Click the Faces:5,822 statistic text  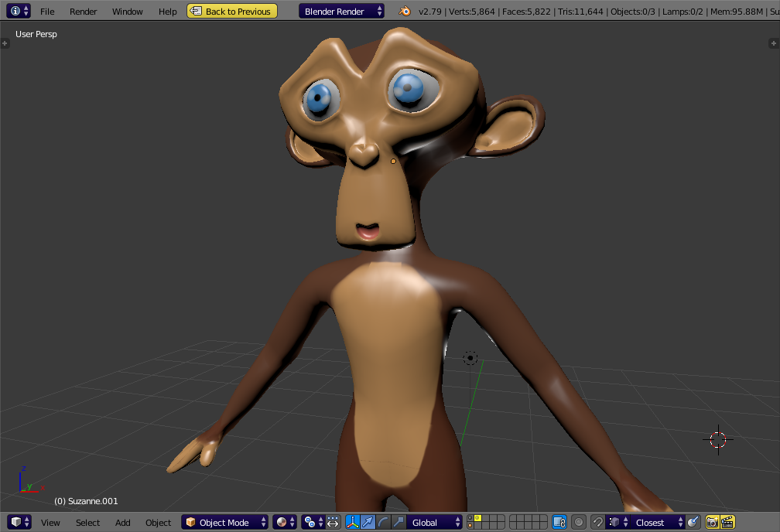(526, 12)
